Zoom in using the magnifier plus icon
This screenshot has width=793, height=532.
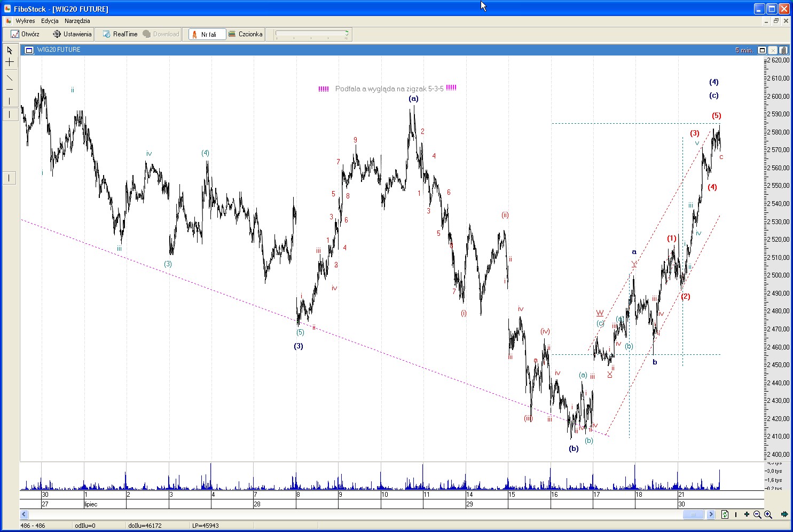[x=768, y=515]
